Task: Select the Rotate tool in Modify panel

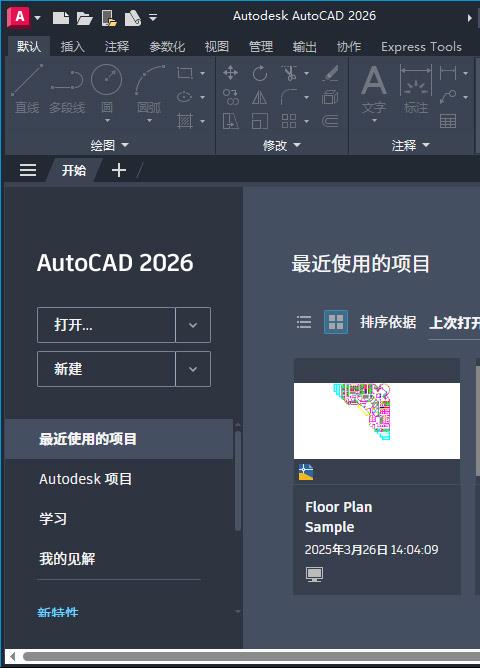Action: [259, 73]
